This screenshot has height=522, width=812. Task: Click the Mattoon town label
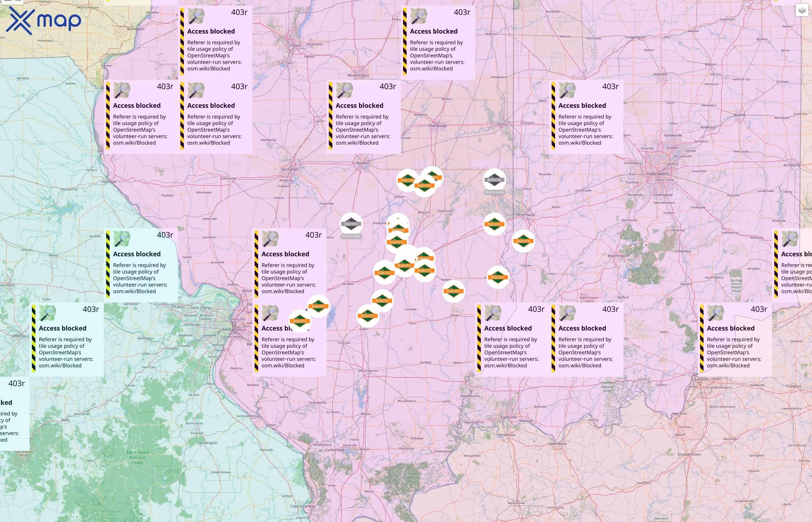pos(423,213)
